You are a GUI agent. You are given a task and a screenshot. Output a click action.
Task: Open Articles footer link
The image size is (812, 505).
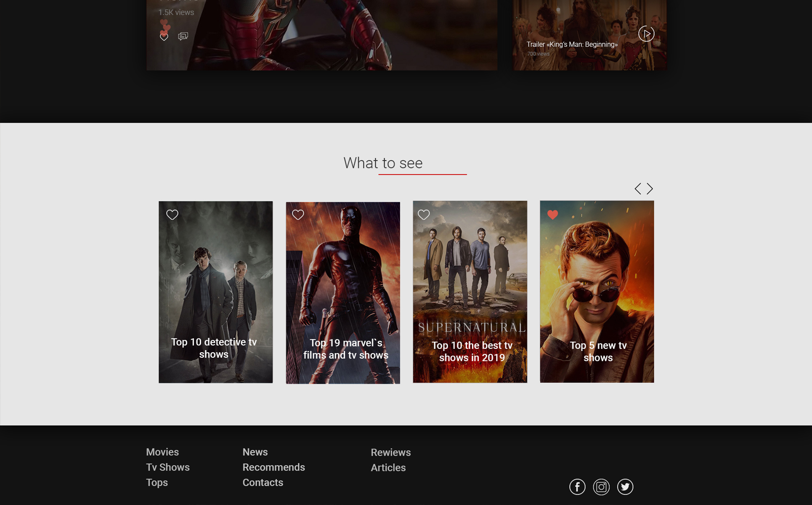388,468
